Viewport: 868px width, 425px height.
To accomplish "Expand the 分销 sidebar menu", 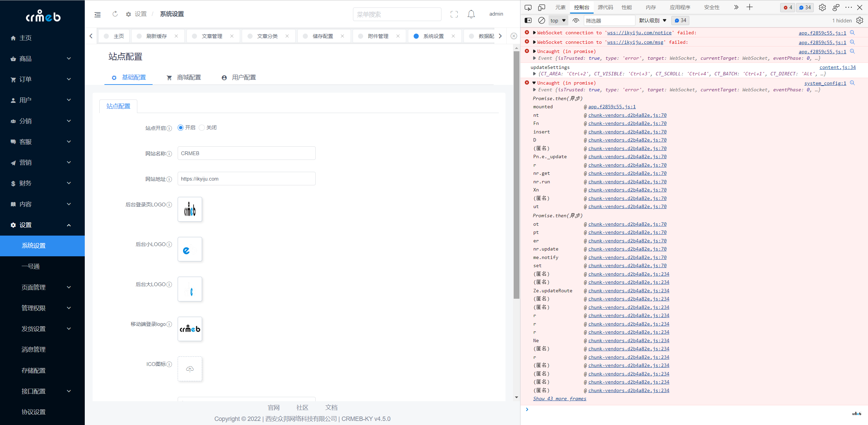I will pyautogui.click(x=42, y=121).
